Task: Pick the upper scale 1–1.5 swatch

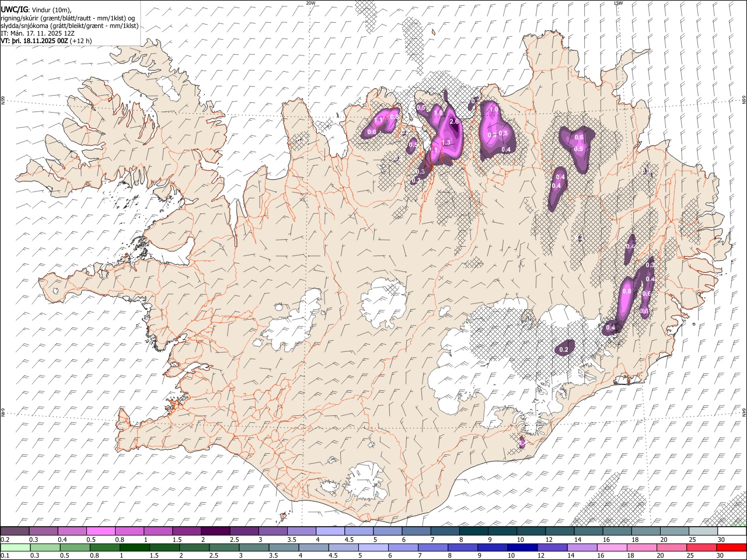Action: 158,531
